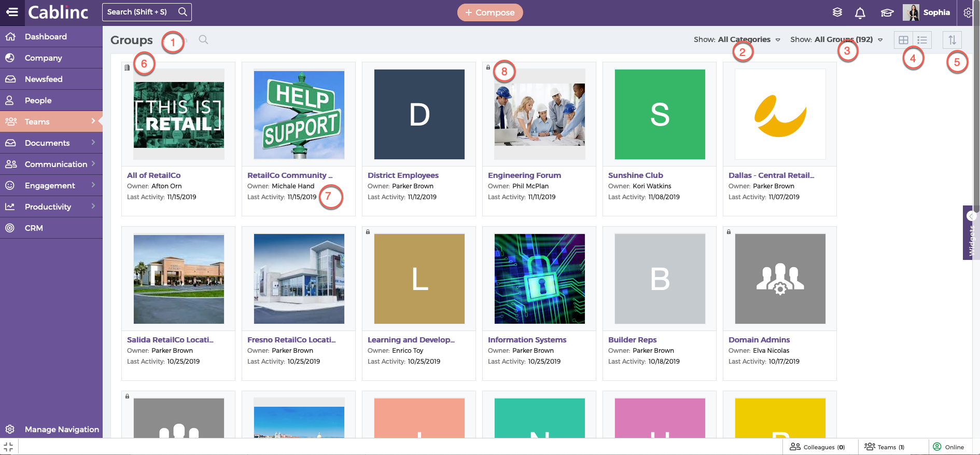Open the Show All Categories dropdown
The image size is (980, 455).
pos(737,39)
